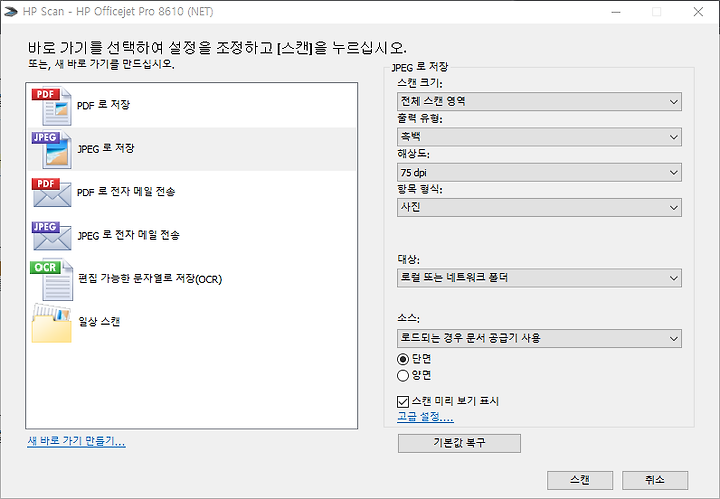Select the 'PDF 로 저장' text label
The image size is (720, 499).
click(103, 105)
